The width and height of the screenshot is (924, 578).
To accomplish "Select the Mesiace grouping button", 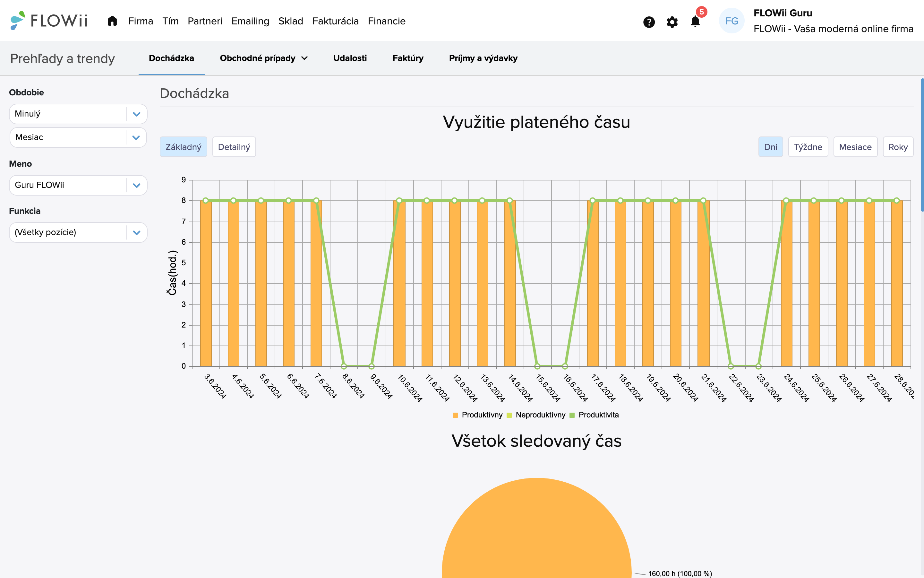I will point(855,147).
